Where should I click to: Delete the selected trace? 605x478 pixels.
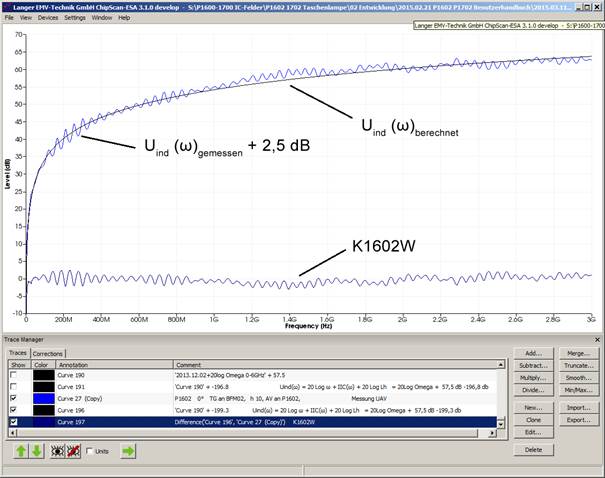(534, 450)
